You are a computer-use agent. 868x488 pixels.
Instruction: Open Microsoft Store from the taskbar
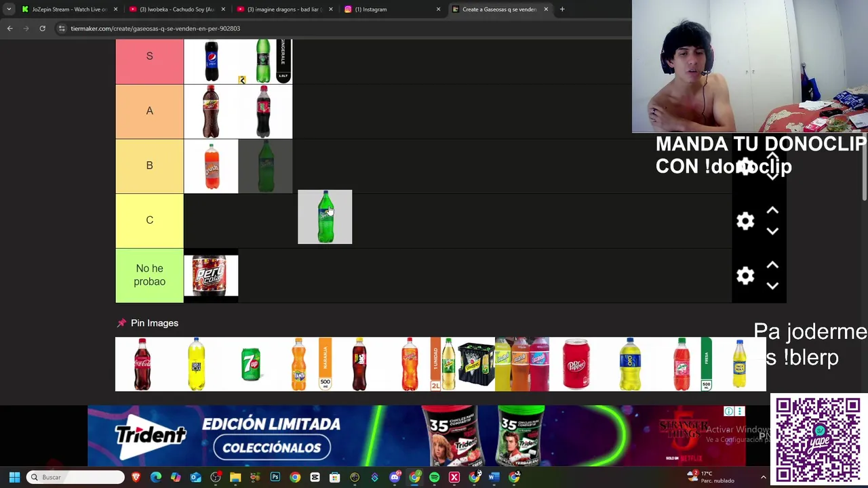(334, 477)
